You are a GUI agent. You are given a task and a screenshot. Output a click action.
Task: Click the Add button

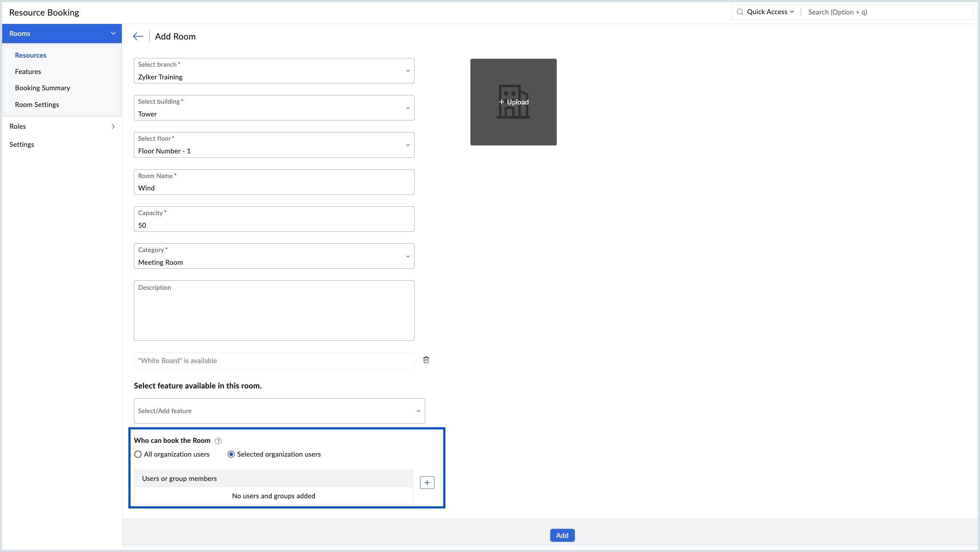(562, 535)
